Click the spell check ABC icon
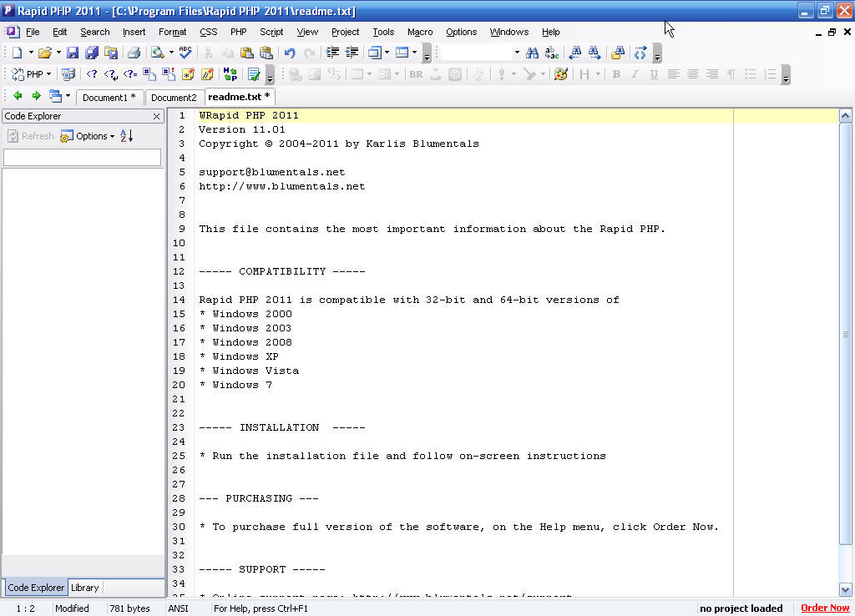The image size is (855, 616). (x=185, y=52)
